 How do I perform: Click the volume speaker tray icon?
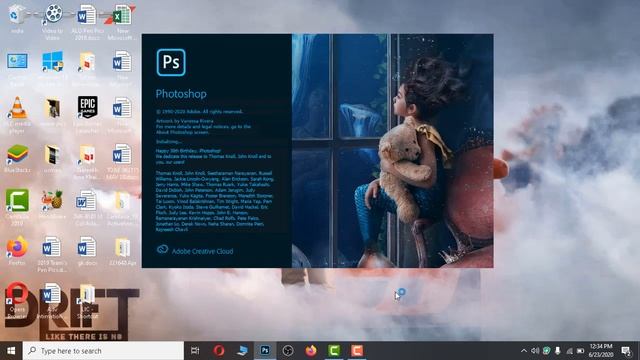tap(535, 351)
